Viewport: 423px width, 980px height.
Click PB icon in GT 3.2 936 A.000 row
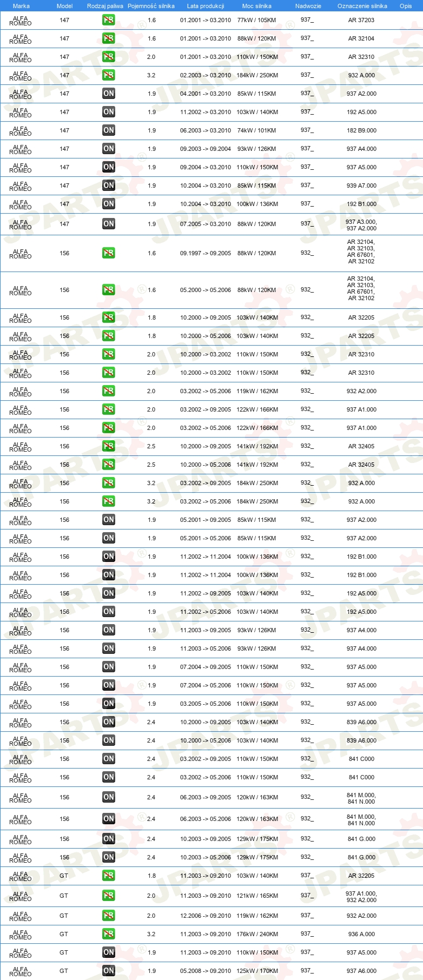(109, 934)
